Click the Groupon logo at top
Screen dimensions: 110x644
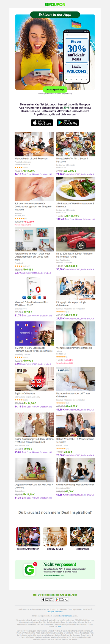pyautogui.click(x=55, y=4)
